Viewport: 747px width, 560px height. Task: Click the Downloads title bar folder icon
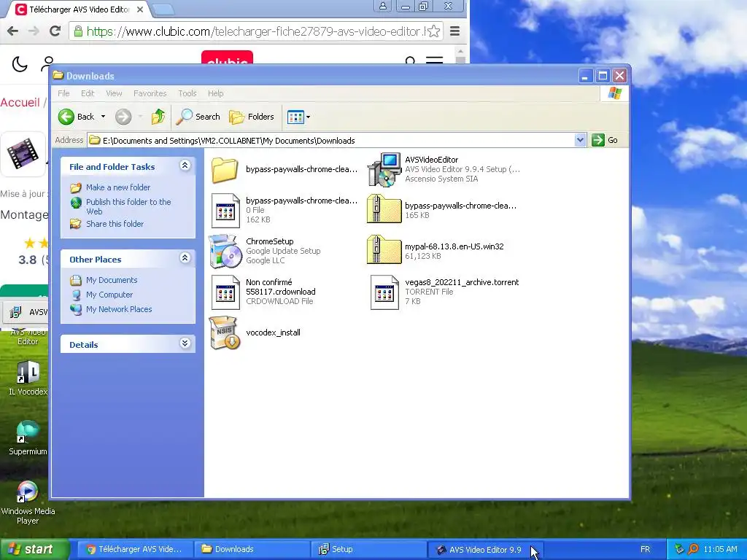(58, 75)
